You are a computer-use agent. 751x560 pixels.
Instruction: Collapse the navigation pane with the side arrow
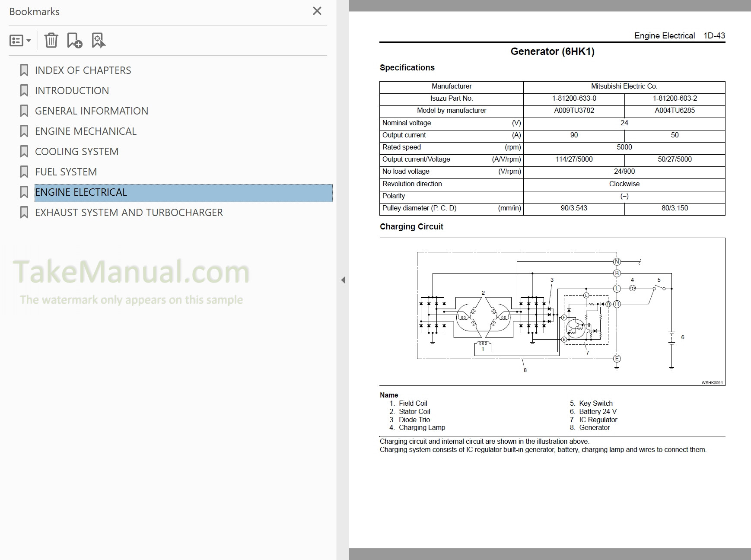pos(344,280)
